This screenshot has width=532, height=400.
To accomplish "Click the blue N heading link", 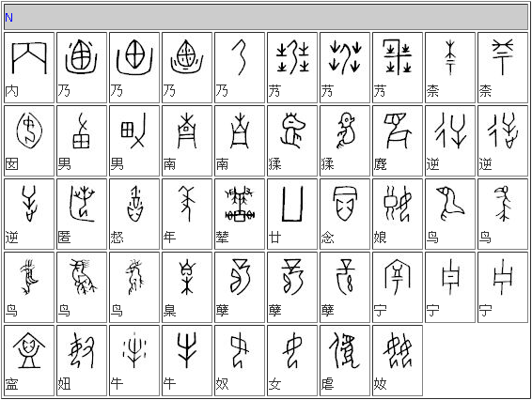I will click(8, 18).
